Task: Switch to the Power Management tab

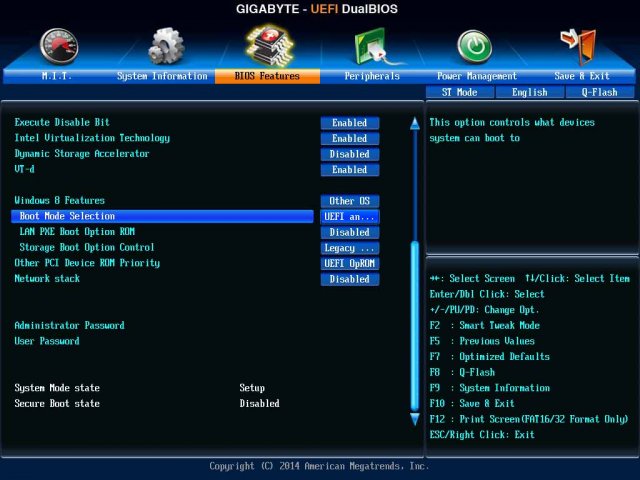Action: coord(477,76)
